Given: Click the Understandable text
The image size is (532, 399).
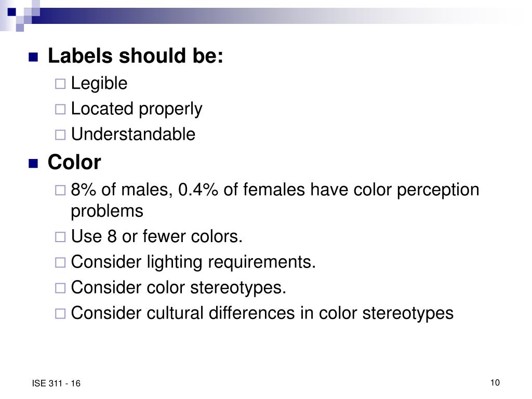Looking at the screenshot, I should pyautogui.click(x=133, y=134).
